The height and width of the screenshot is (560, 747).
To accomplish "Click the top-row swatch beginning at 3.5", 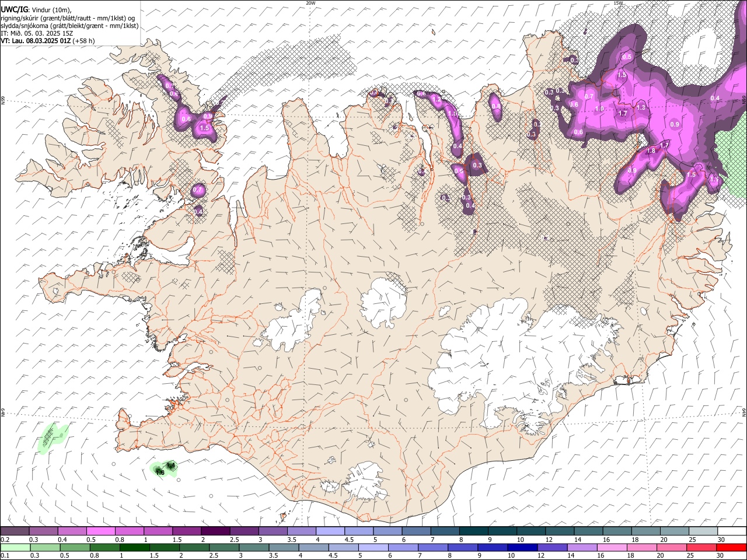I will (301, 531).
